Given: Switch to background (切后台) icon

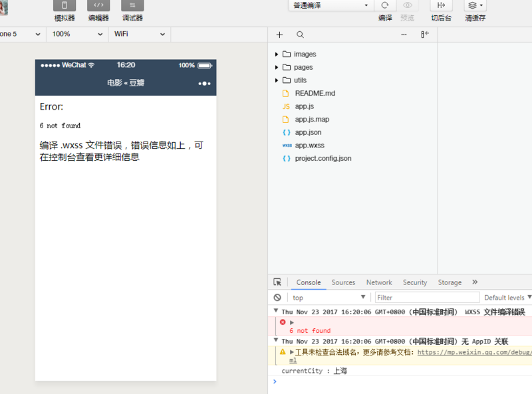Looking at the screenshot, I should [441, 5].
